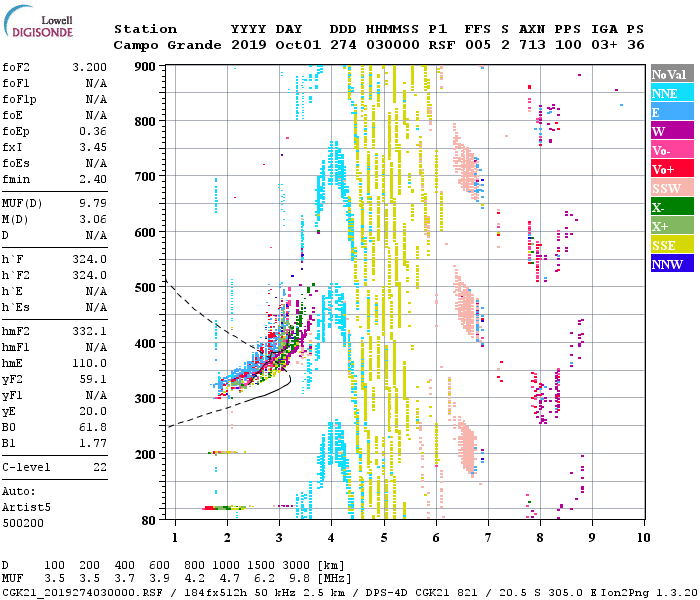Click the Campo Grande station name
Screen dimensions: 700x600
click(x=167, y=45)
